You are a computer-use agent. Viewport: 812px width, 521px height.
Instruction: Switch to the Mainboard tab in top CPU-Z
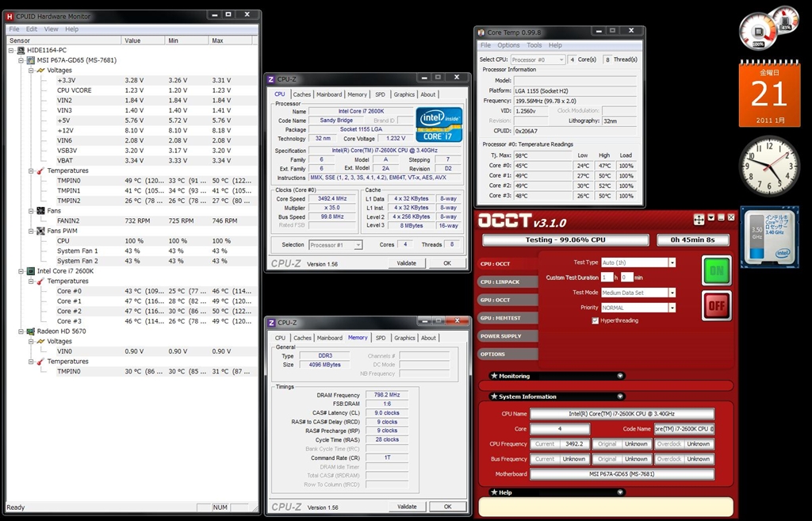329,94
